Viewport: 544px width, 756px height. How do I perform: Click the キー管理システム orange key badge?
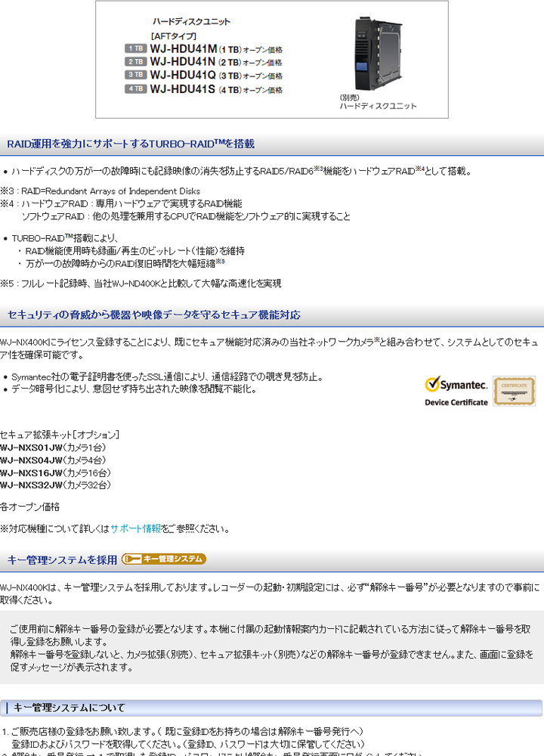[164, 559]
